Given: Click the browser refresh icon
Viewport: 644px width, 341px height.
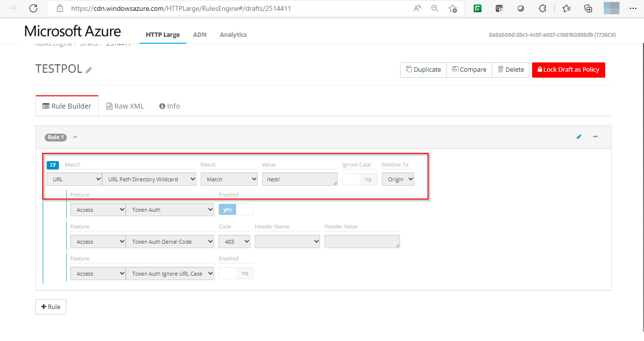Looking at the screenshot, I should (33, 8).
